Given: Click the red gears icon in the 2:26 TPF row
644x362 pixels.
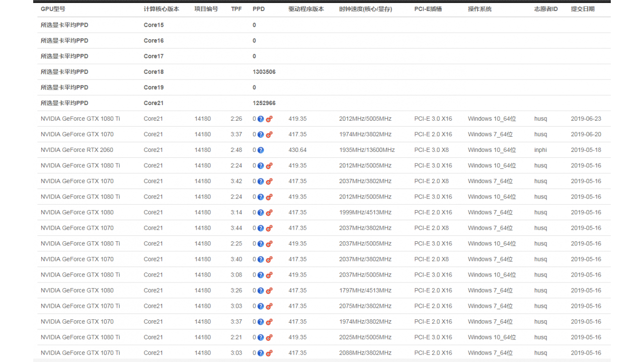Looking at the screenshot, I should 269,119.
